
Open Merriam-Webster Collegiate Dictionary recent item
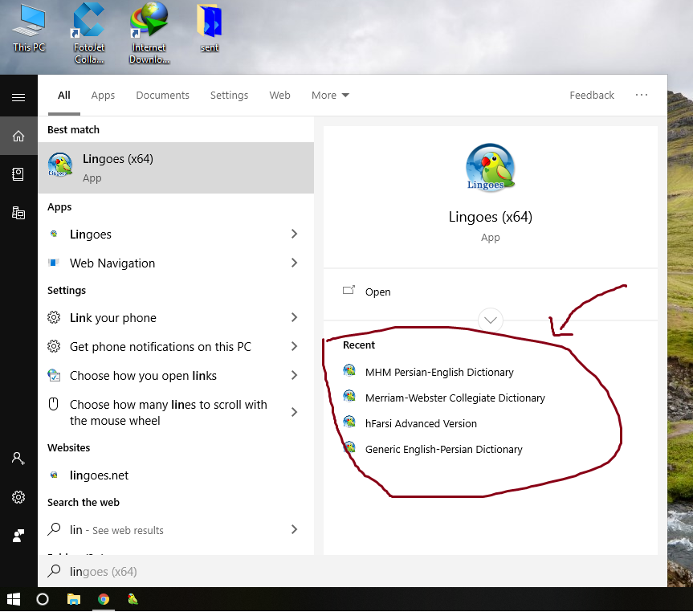click(x=455, y=398)
